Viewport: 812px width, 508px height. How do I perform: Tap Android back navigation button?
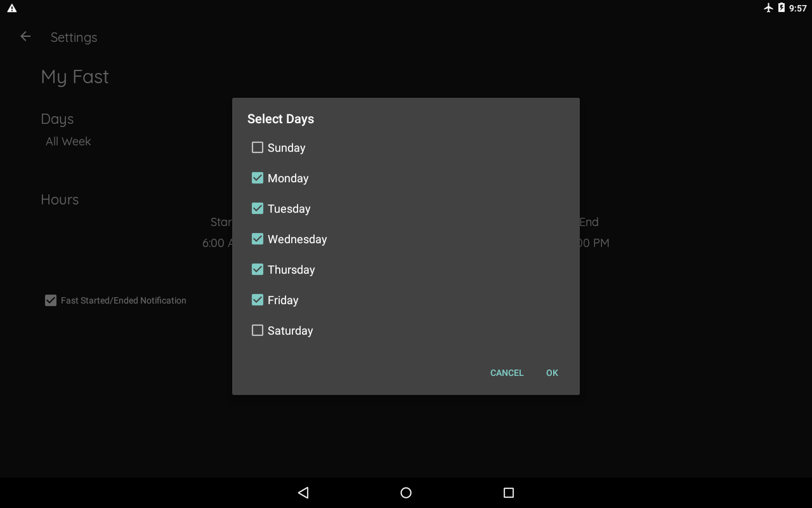(303, 493)
